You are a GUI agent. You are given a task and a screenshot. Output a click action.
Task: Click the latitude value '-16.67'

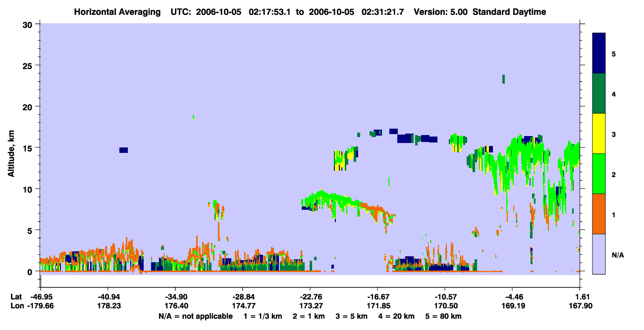tap(377, 297)
